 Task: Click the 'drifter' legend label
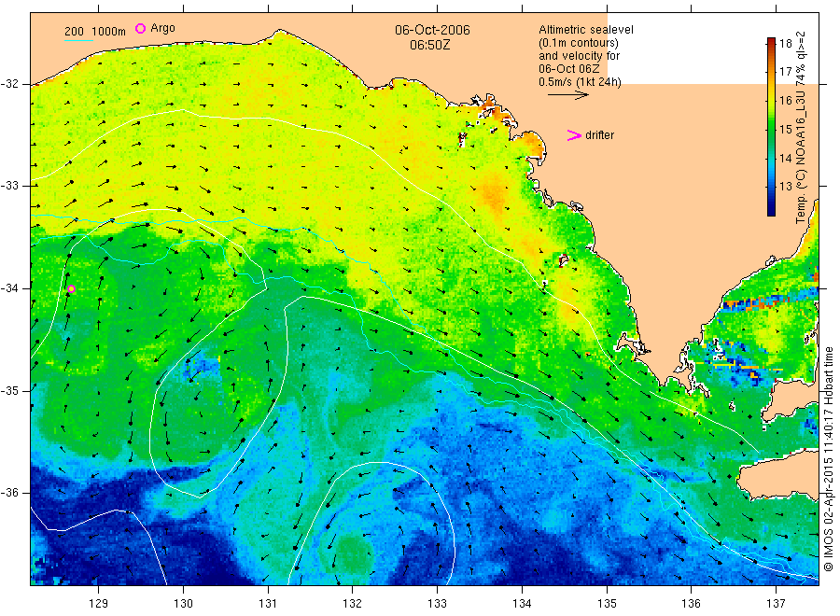[x=599, y=135]
